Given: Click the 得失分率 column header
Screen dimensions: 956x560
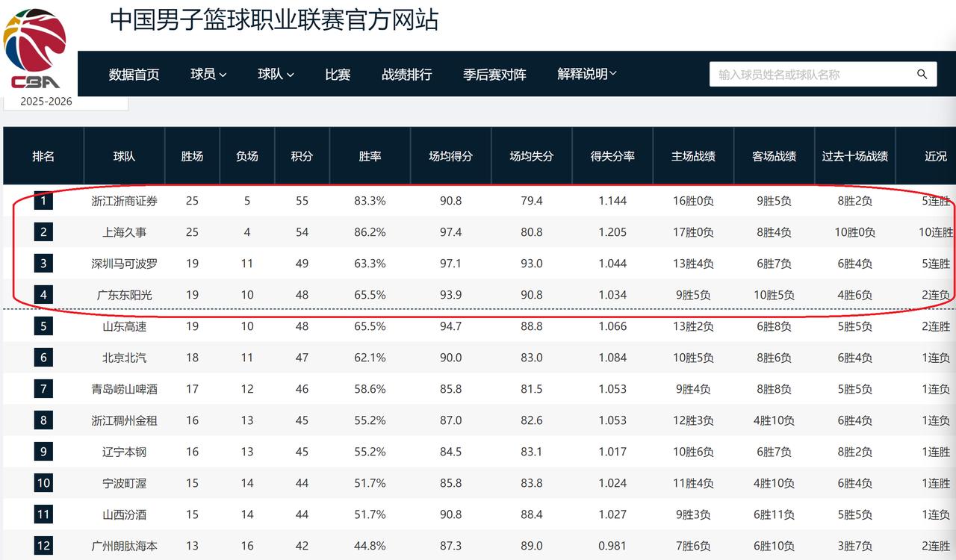Looking at the screenshot, I should [612, 156].
